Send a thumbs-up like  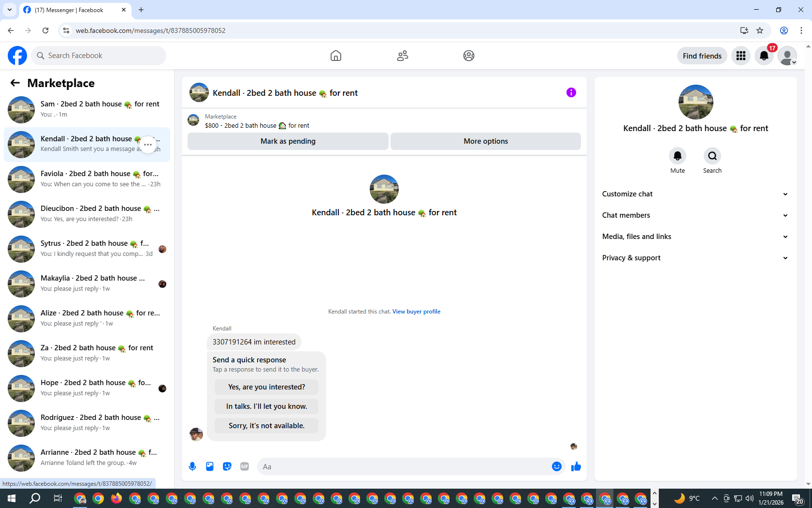[576, 466]
